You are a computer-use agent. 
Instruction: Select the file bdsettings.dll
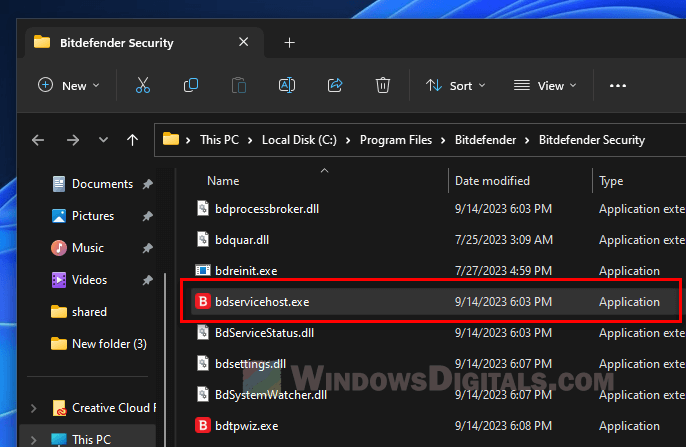click(250, 364)
